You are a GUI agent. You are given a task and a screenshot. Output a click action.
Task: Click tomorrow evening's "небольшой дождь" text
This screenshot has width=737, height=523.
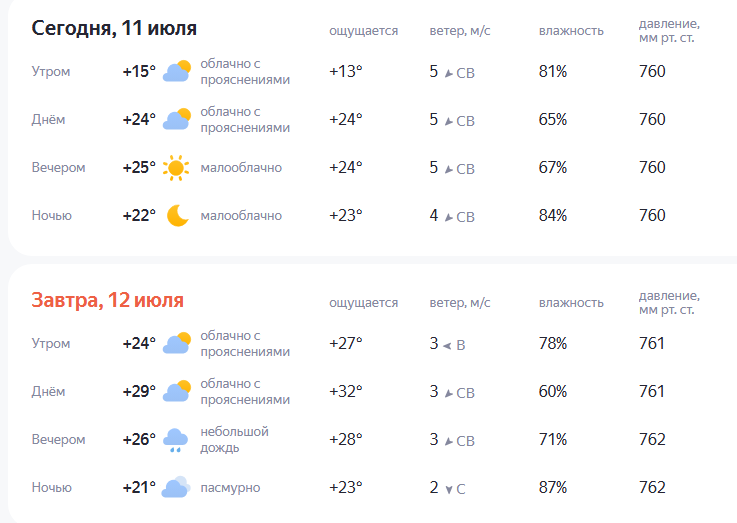click(x=234, y=440)
